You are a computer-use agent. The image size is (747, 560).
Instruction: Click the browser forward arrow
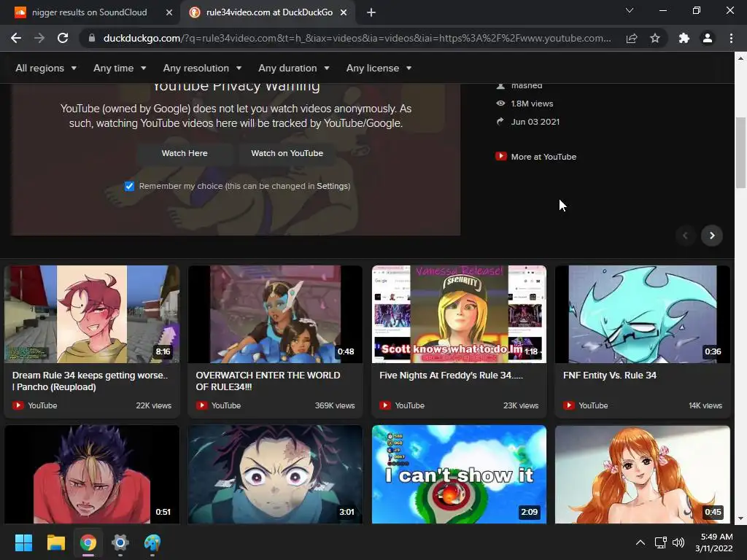pyautogui.click(x=39, y=38)
